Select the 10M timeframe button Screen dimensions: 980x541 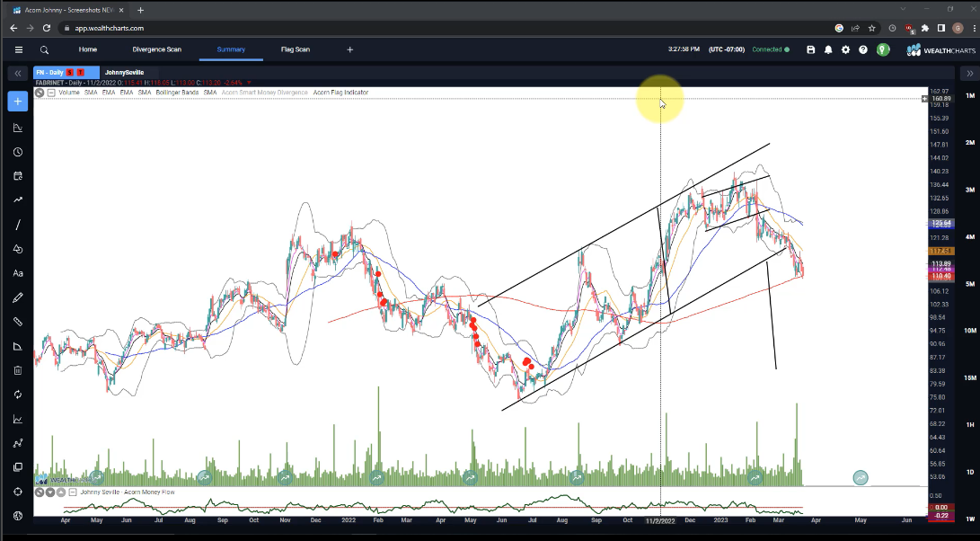click(x=970, y=331)
